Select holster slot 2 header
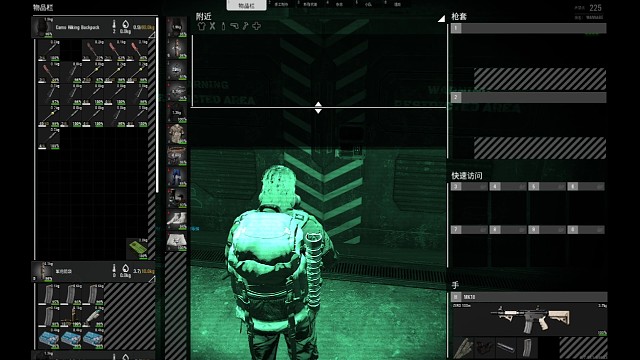 coord(528,97)
